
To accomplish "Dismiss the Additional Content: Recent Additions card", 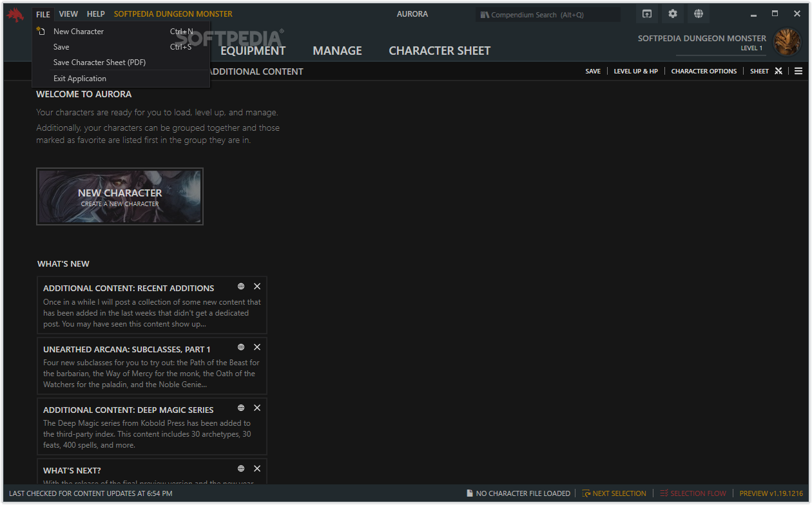I will (x=257, y=287).
